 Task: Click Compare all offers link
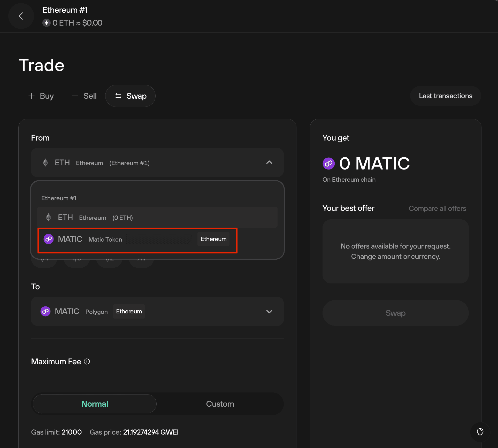tap(437, 208)
